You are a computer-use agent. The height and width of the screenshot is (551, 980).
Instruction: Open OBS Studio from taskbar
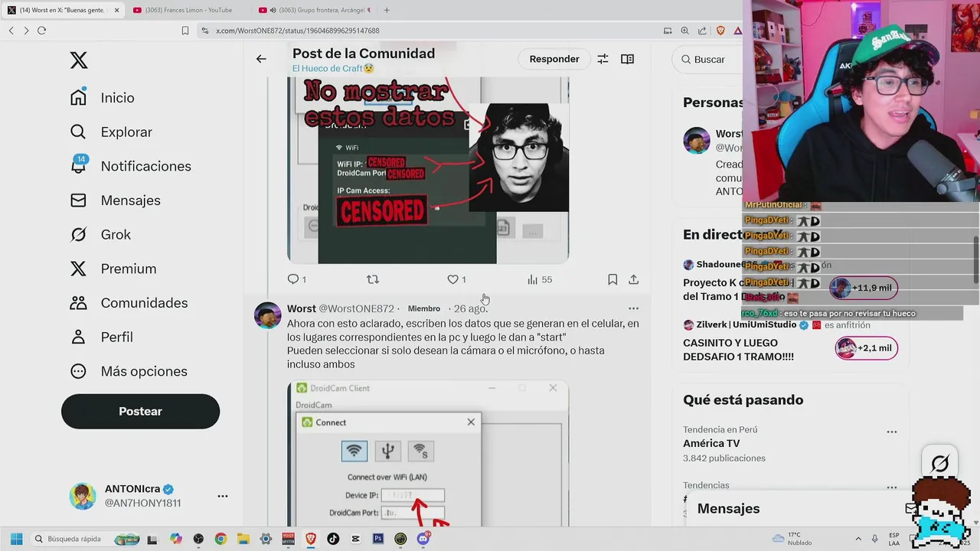coord(198,539)
